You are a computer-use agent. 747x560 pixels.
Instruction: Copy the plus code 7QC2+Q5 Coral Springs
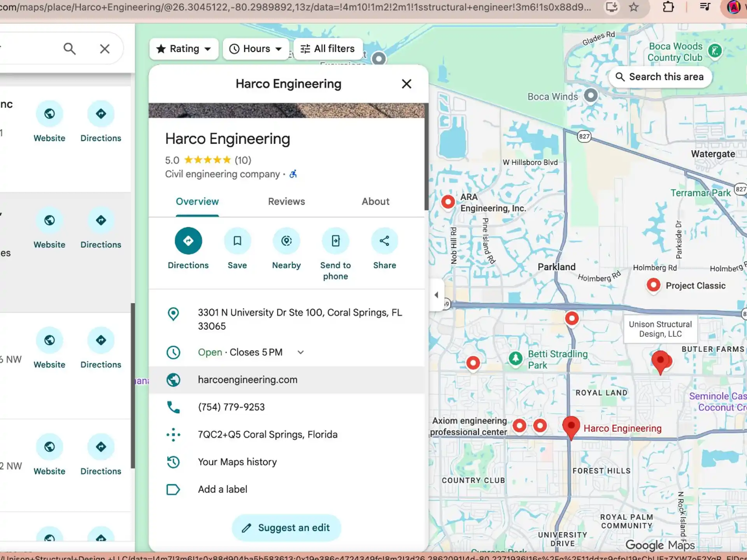(268, 434)
